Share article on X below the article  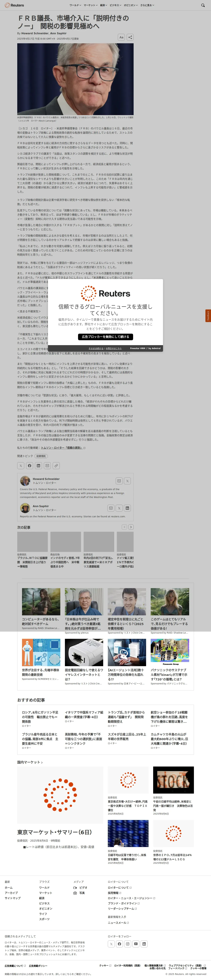click(21, 465)
